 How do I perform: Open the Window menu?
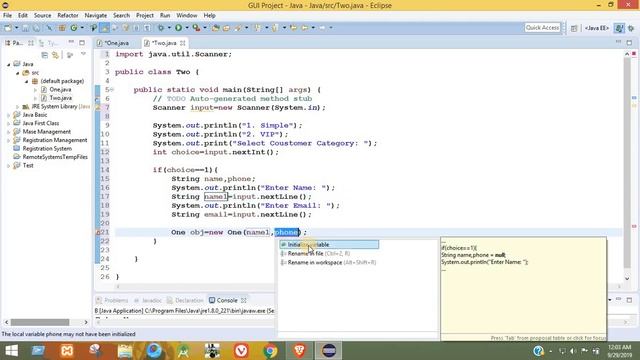[x=187, y=16]
